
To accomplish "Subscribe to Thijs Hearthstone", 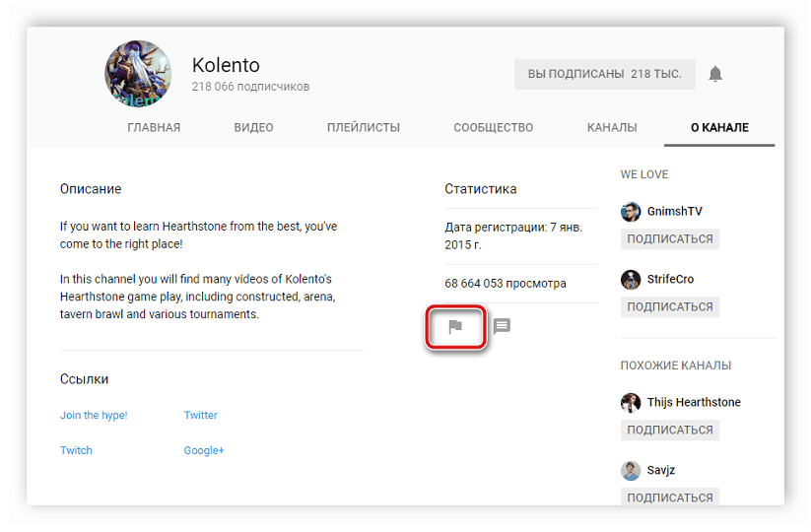I will pyautogui.click(x=670, y=430).
